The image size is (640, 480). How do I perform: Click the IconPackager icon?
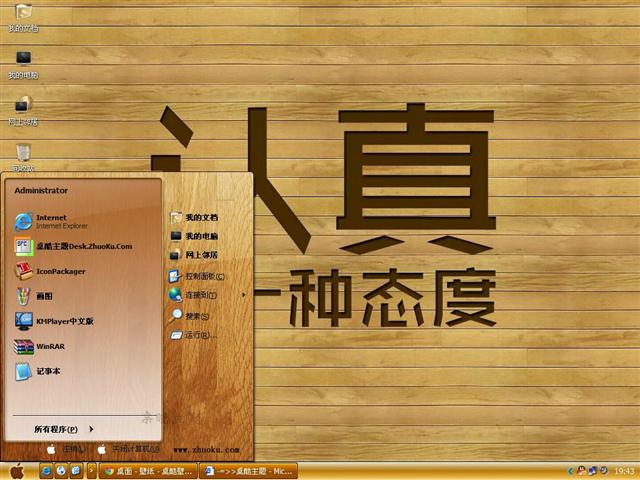23,271
